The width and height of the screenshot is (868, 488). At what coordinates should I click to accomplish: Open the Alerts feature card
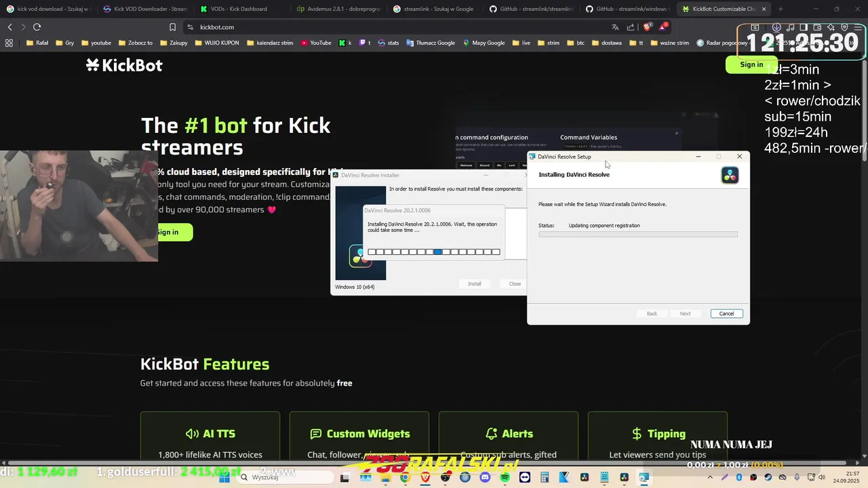pyautogui.click(x=509, y=437)
